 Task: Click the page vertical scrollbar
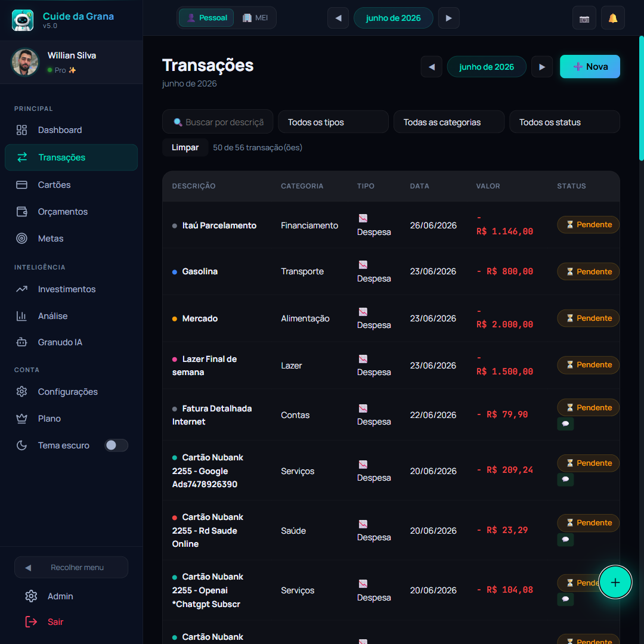point(641,98)
